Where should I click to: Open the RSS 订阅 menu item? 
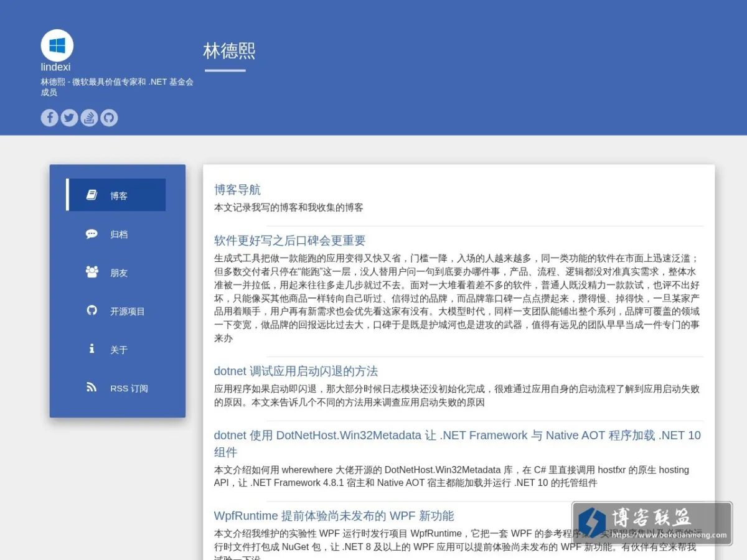point(116,388)
